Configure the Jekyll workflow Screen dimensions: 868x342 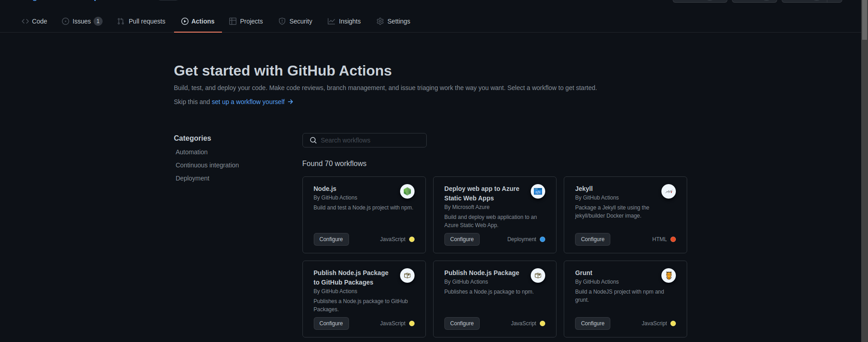coord(592,239)
